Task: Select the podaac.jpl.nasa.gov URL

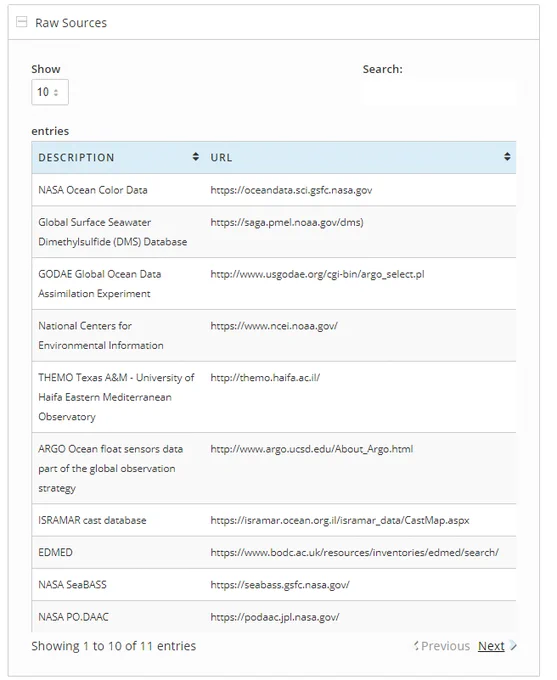Action: click(x=275, y=617)
